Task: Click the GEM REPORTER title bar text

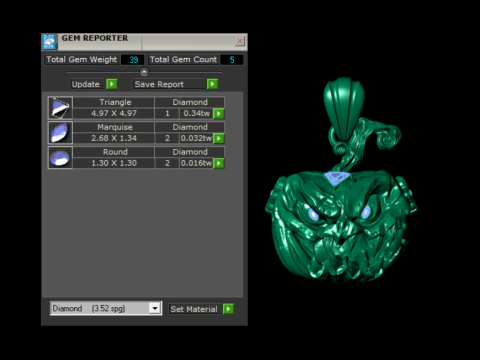Action: pos(95,38)
